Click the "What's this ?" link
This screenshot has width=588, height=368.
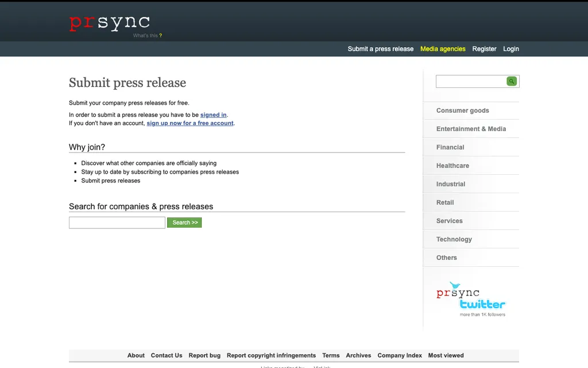click(x=148, y=36)
